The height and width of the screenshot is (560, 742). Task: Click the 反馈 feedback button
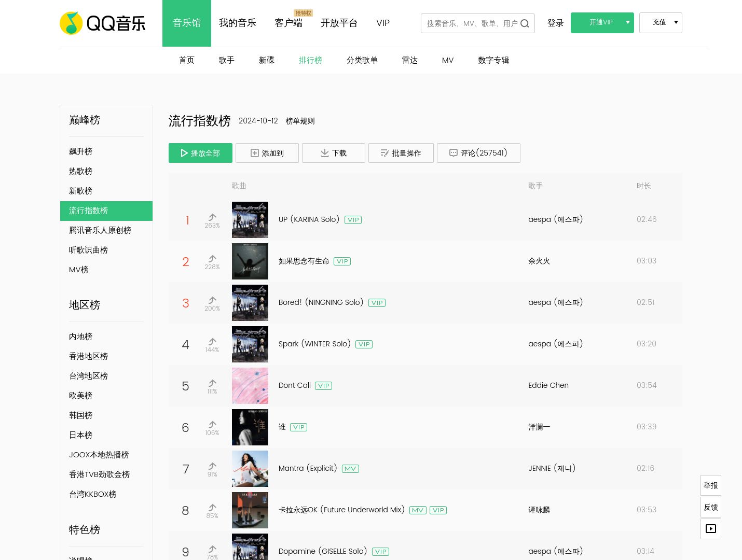(x=711, y=507)
